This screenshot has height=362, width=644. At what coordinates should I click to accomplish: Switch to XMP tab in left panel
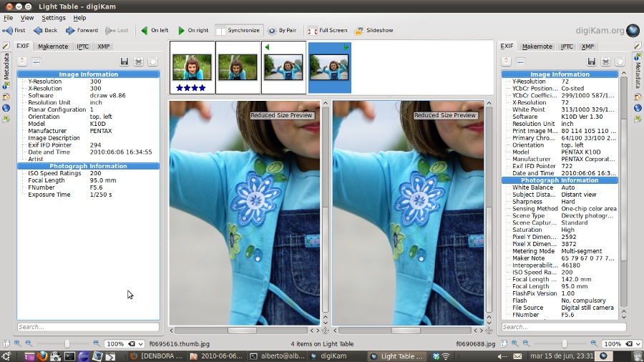pos(104,47)
